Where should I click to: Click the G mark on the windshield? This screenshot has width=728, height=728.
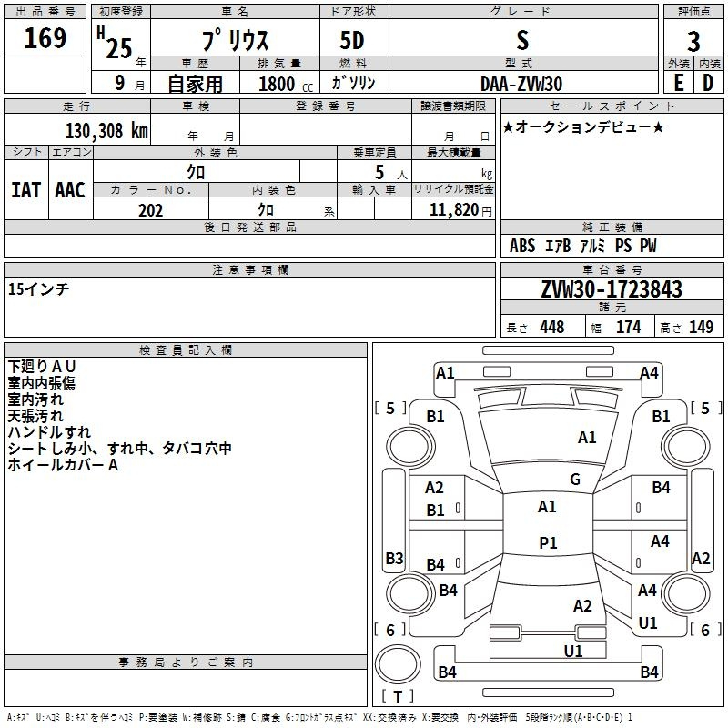574,480
